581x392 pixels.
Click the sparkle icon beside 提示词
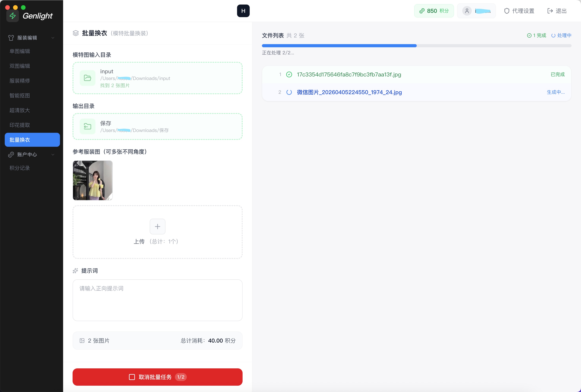tap(76, 271)
